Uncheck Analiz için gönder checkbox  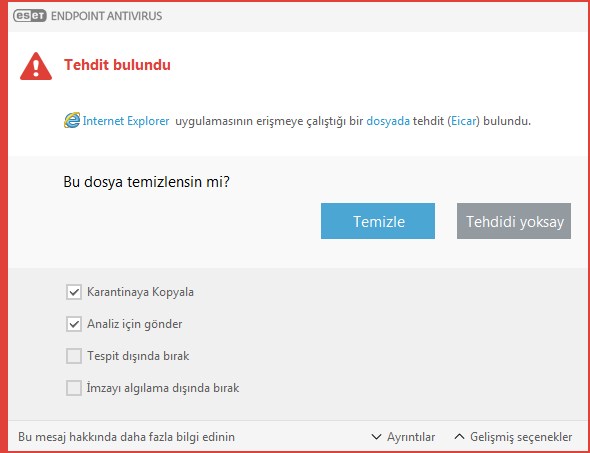74,324
